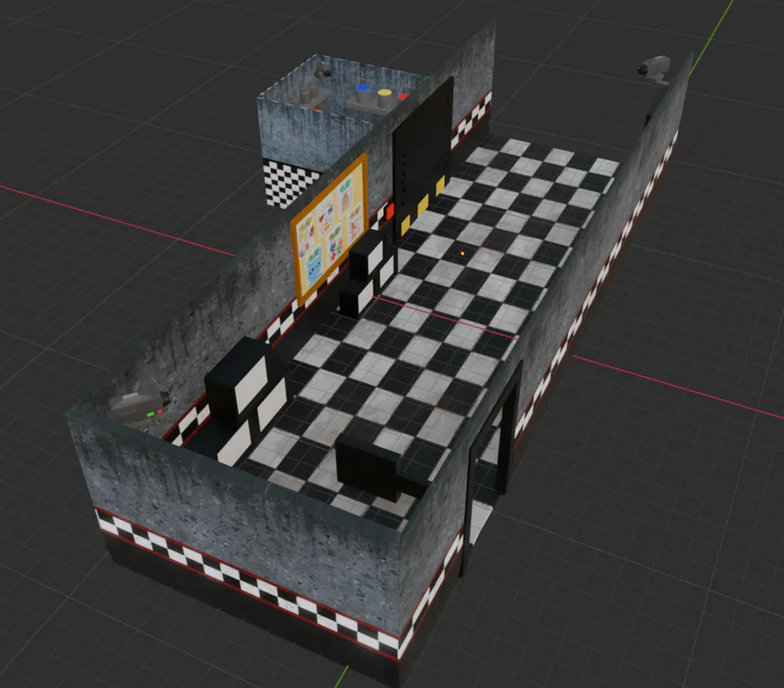784x688 pixels.
Task: Select the security camera on the far wall
Action: tap(655, 69)
